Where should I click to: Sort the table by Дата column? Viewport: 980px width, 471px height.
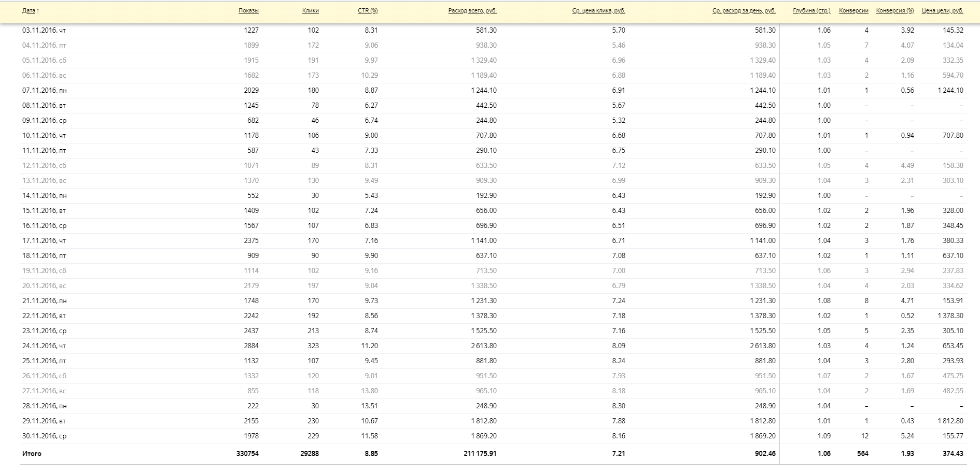coord(29,10)
